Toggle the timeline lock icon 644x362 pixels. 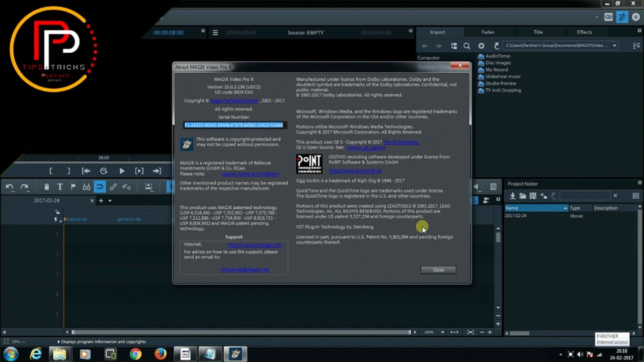[x=57, y=212]
